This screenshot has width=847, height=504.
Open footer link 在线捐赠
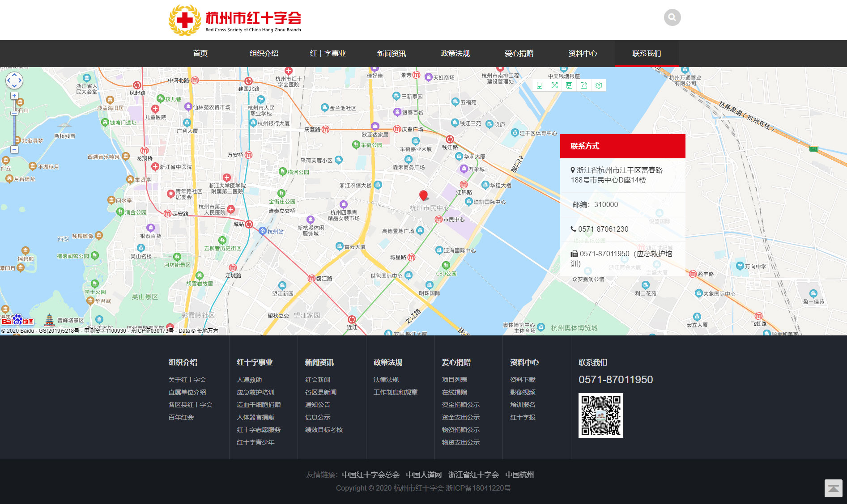pyautogui.click(x=455, y=392)
